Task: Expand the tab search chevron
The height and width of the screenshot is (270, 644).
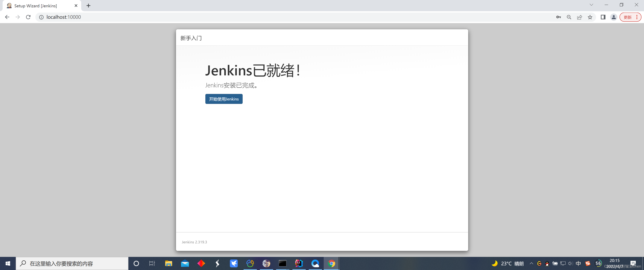Action: 591,5
